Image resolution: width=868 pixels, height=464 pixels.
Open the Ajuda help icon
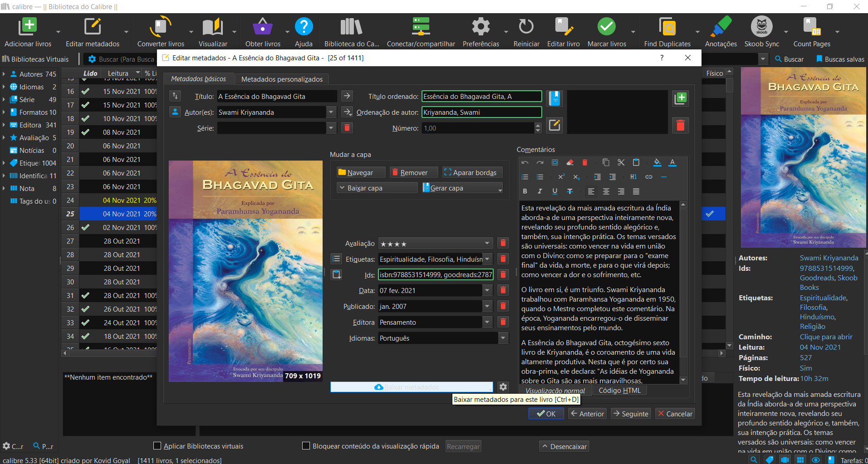click(304, 27)
